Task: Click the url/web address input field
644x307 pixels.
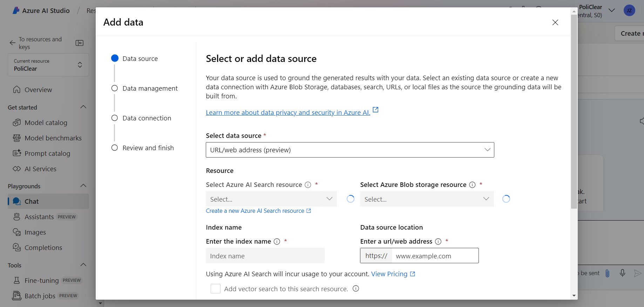Action: [435, 256]
